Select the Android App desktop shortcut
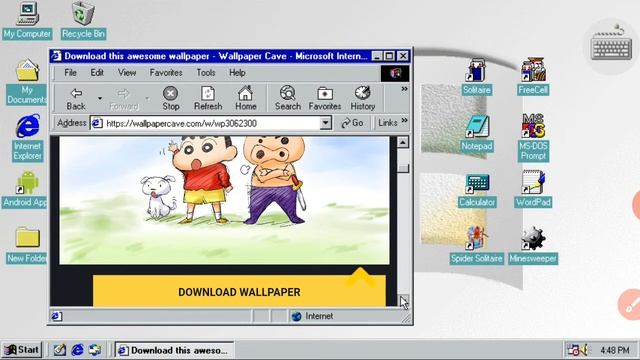640x360 pixels. 25,190
